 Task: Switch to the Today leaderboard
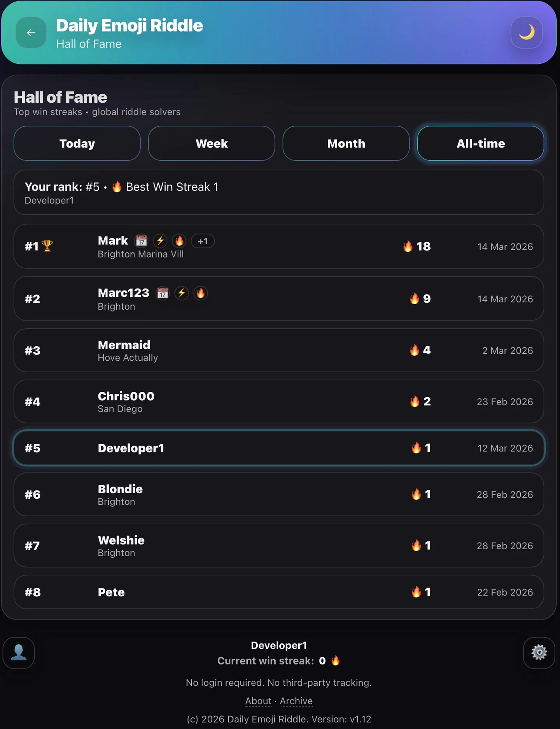pos(77,144)
